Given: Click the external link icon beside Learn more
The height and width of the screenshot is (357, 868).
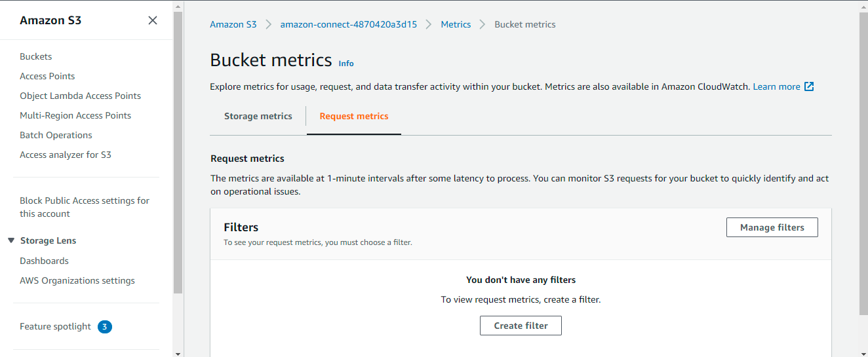Looking at the screenshot, I should tap(809, 86).
